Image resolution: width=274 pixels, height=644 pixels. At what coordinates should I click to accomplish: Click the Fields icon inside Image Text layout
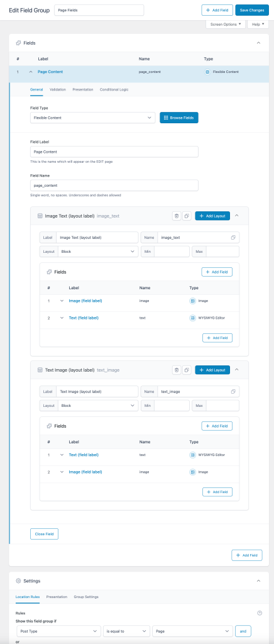(49, 272)
